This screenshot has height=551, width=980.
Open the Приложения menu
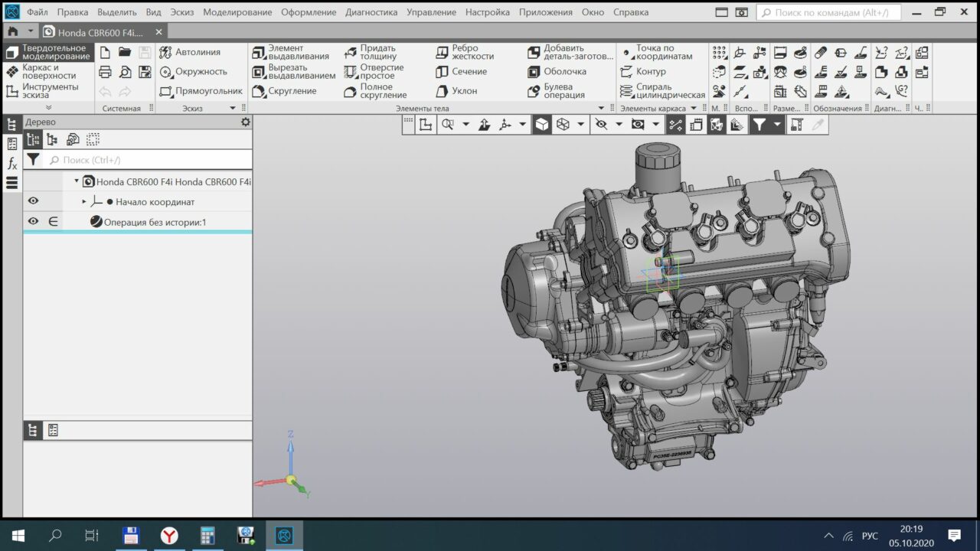[x=546, y=12]
